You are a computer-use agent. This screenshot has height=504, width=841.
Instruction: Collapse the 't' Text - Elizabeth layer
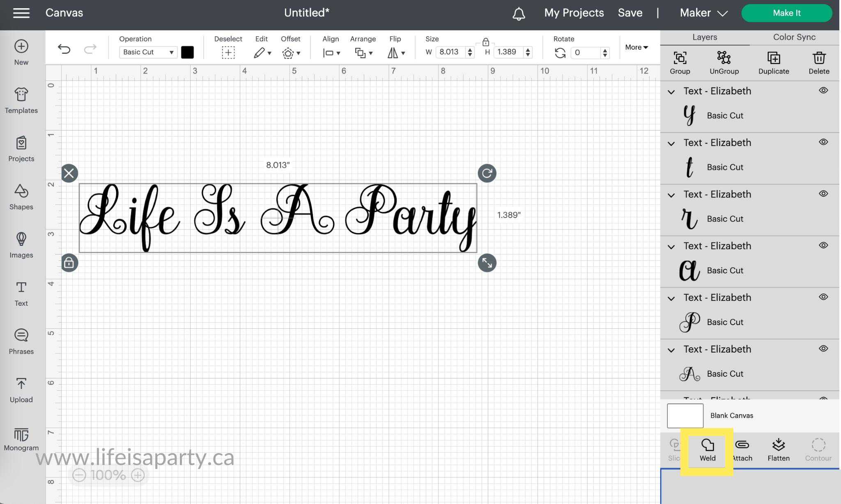pos(671,143)
